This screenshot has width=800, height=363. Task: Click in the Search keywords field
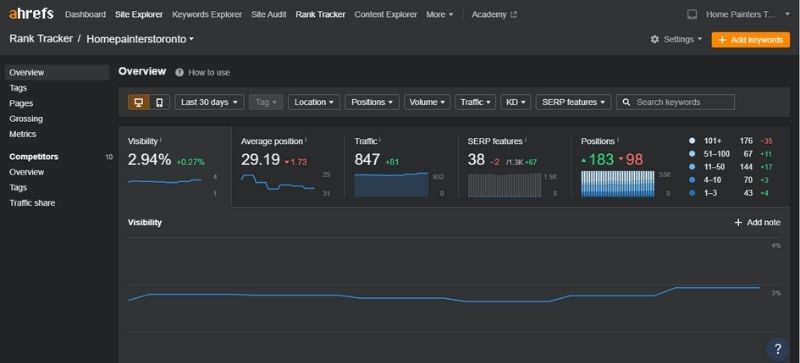tap(676, 102)
